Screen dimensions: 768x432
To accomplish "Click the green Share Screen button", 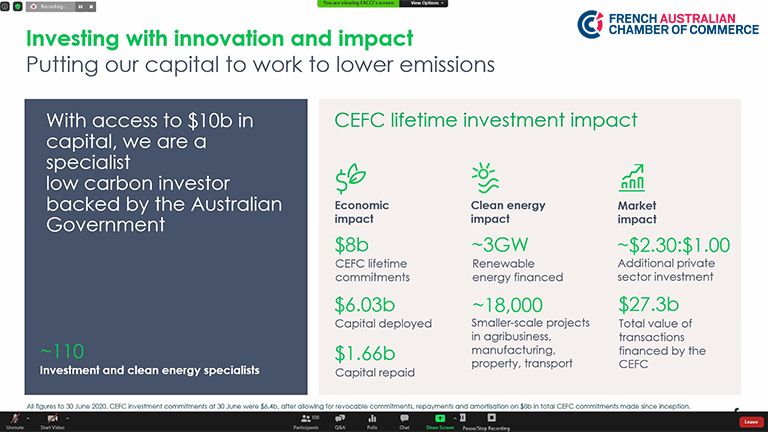I will point(439,420).
